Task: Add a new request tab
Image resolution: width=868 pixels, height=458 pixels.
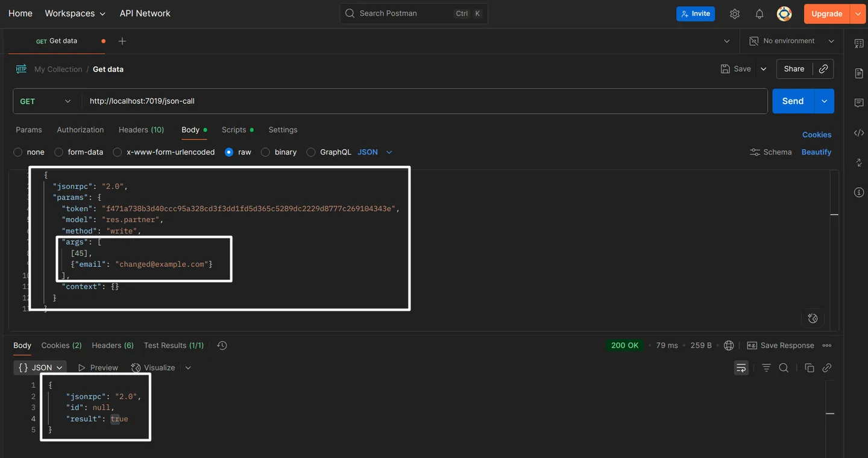Action: tap(122, 41)
